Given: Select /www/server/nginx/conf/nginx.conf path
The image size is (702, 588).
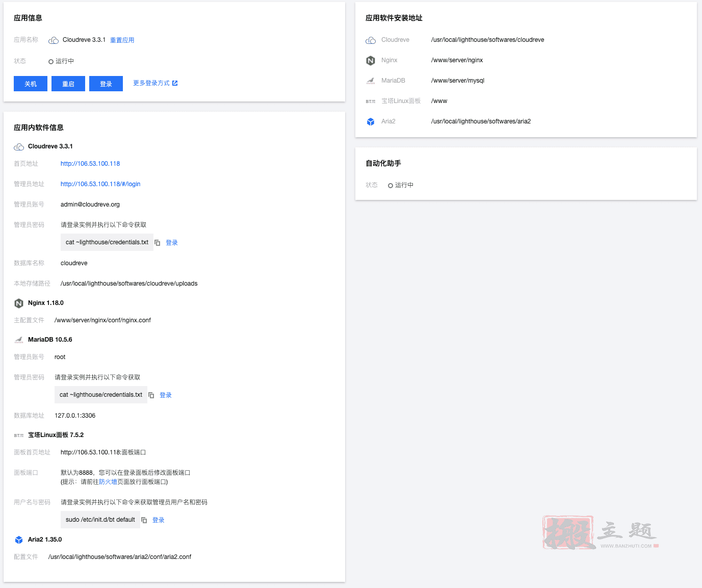Looking at the screenshot, I should (102, 320).
